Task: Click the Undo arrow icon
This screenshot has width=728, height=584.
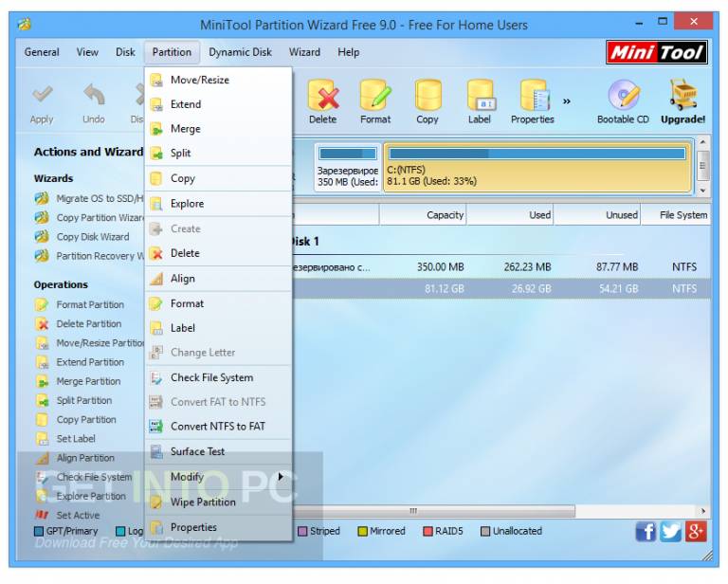Action: click(x=94, y=94)
